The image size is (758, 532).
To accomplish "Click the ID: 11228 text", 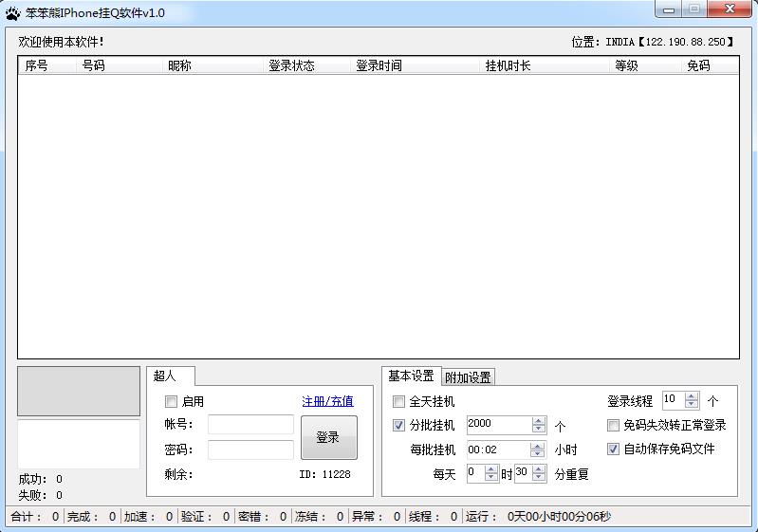I will click(x=324, y=474).
